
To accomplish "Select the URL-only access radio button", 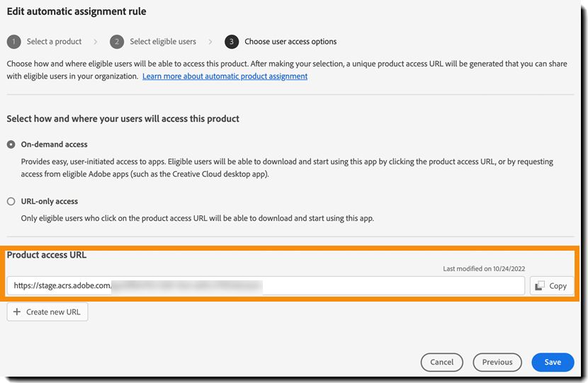I will [x=11, y=201].
